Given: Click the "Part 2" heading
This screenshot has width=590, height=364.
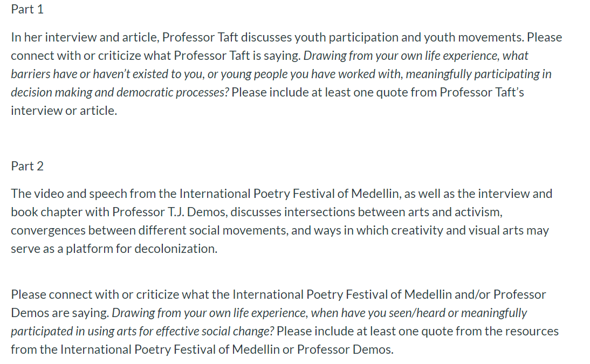Looking at the screenshot, I should click(x=27, y=166).
